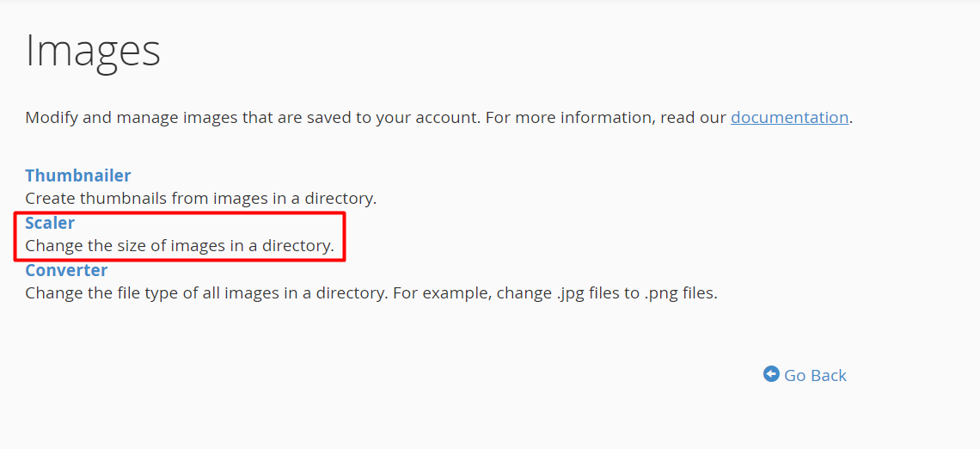Open the Thumbnailer tool

click(78, 175)
